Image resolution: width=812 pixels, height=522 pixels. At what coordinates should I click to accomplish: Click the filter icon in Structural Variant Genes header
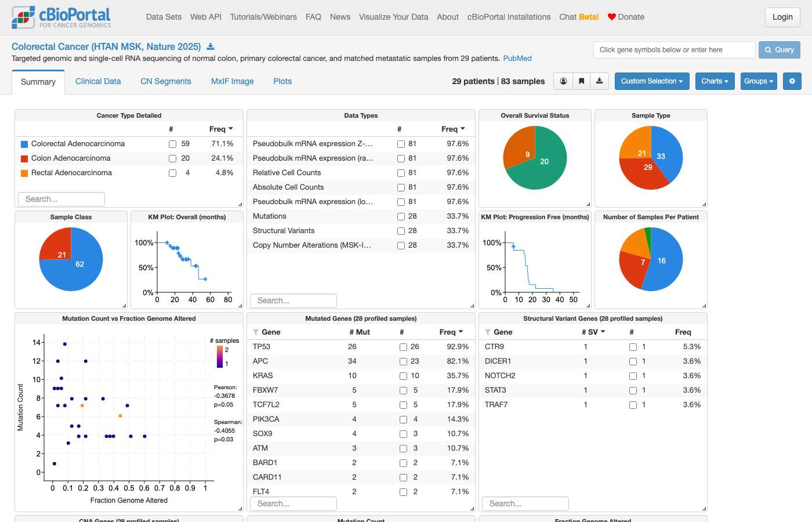[x=488, y=332]
